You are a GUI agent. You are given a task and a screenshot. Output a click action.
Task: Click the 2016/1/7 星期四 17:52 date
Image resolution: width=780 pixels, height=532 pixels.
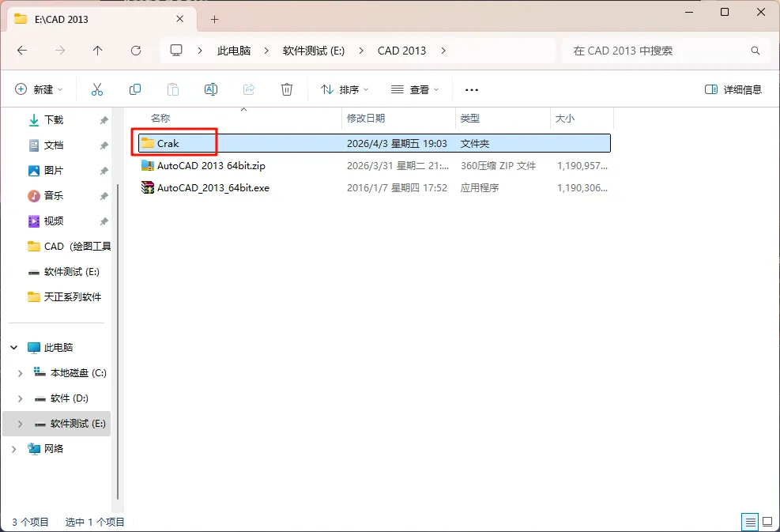tap(397, 187)
